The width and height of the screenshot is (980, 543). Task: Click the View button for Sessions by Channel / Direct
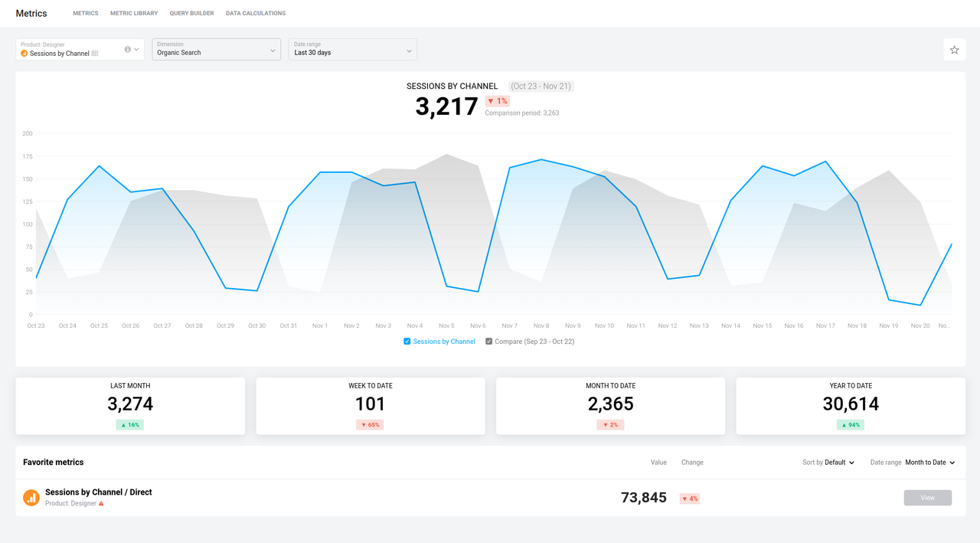point(927,497)
